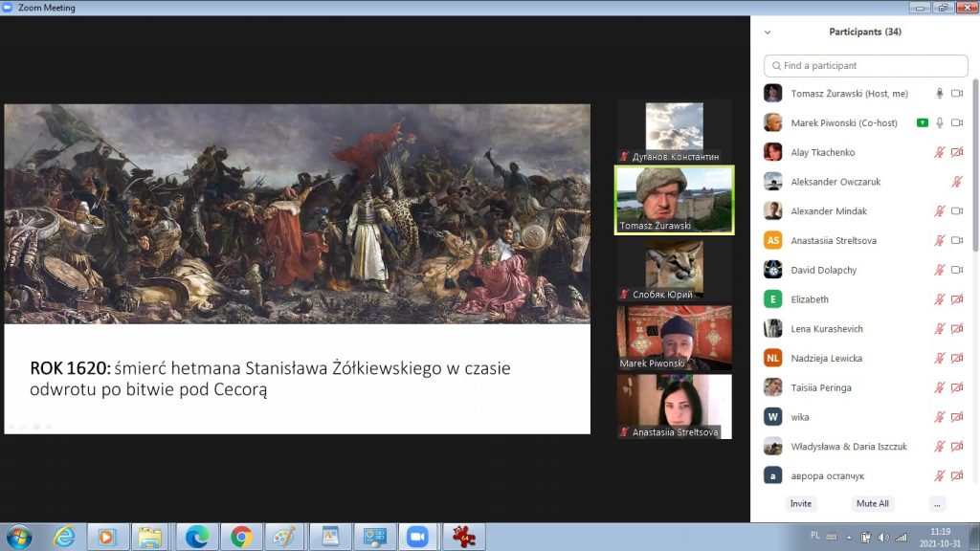Toggle Aleksander Owczaruk's muted microphone
Screen dimensions: 980x551
click(x=956, y=182)
